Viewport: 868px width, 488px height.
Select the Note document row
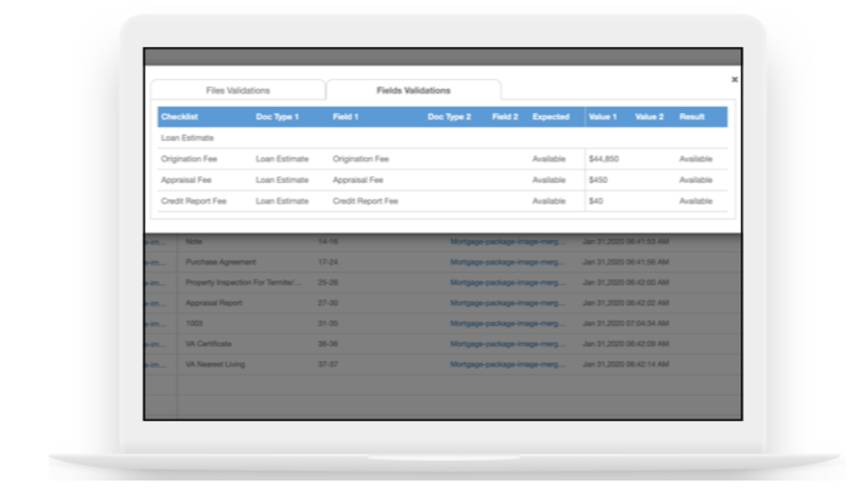tap(443, 242)
